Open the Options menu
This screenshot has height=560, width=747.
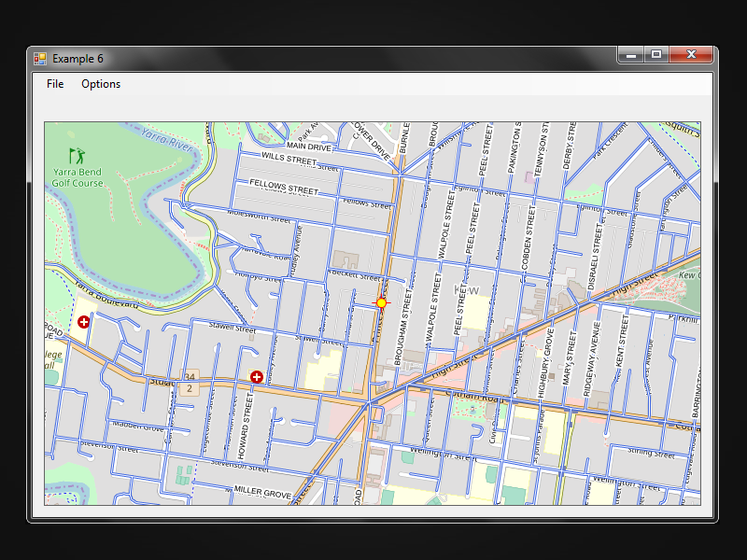tap(101, 84)
